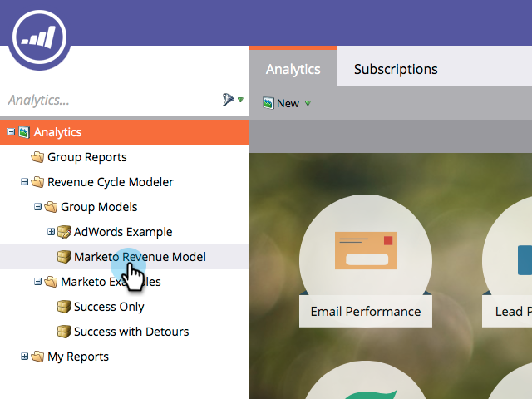Collapse the Marketo Examples folder

coord(37,282)
